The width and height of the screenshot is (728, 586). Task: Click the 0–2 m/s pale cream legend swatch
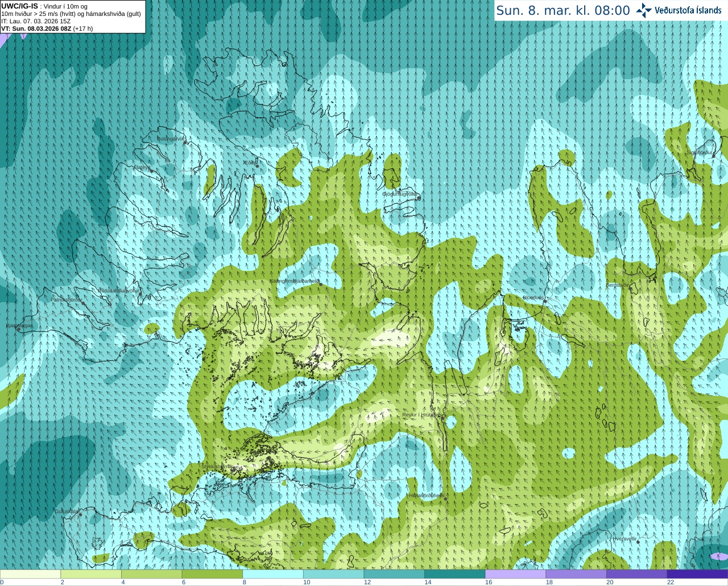(x=30, y=574)
